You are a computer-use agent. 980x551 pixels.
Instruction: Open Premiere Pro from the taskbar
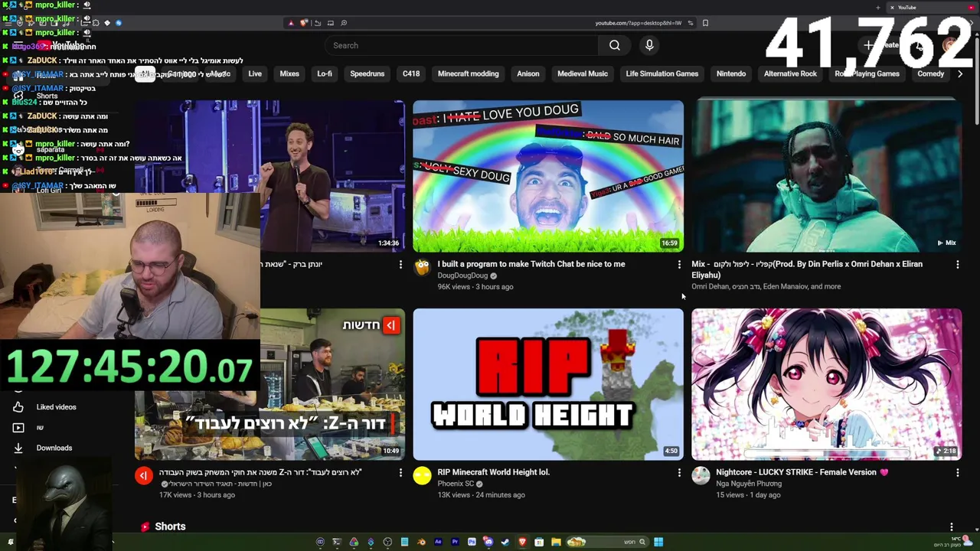tap(455, 542)
